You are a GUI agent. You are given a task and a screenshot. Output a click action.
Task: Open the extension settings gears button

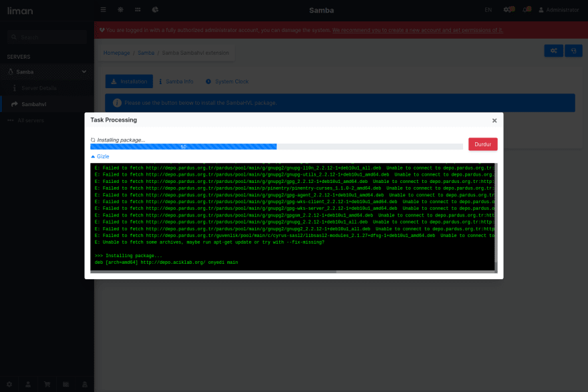tap(553, 51)
